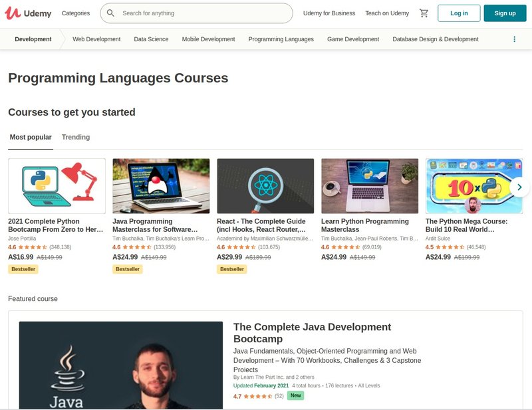Image resolution: width=532 pixels, height=410 pixels.
Task: Open Data Science subcategory
Action: tap(151, 39)
